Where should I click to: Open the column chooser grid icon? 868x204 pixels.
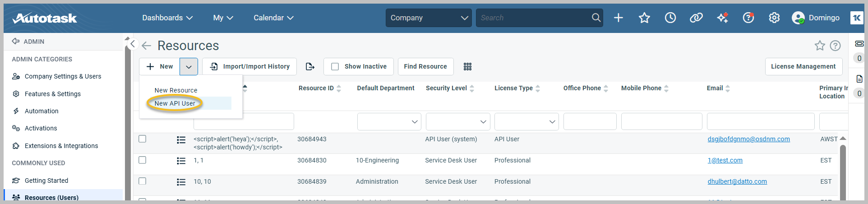click(x=467, y=66)
